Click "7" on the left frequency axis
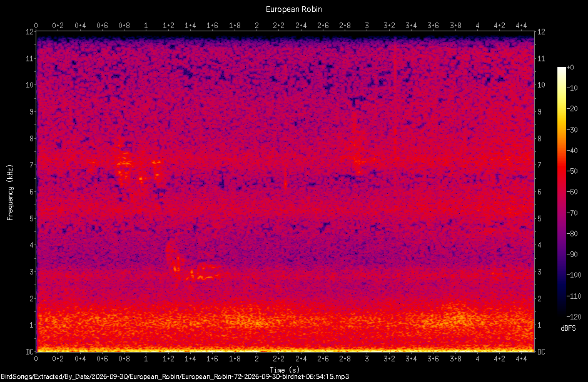The image size is (588, 382). point(31,165)
